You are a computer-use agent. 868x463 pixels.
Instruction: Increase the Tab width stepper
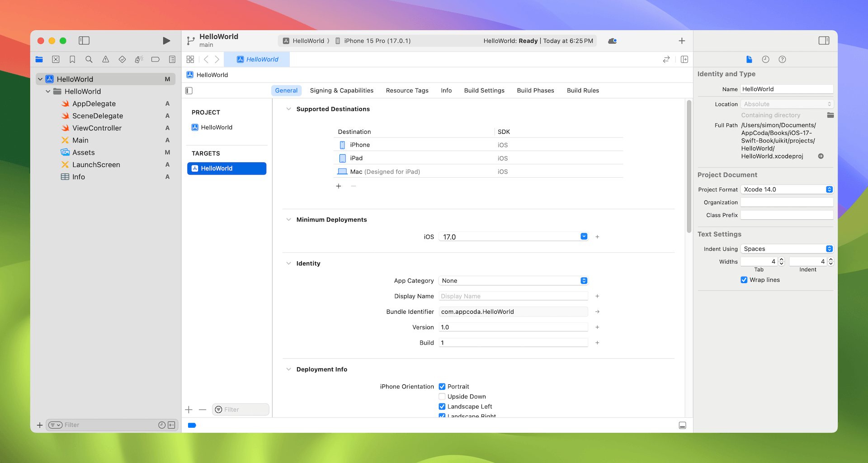[x=782, y=260]
